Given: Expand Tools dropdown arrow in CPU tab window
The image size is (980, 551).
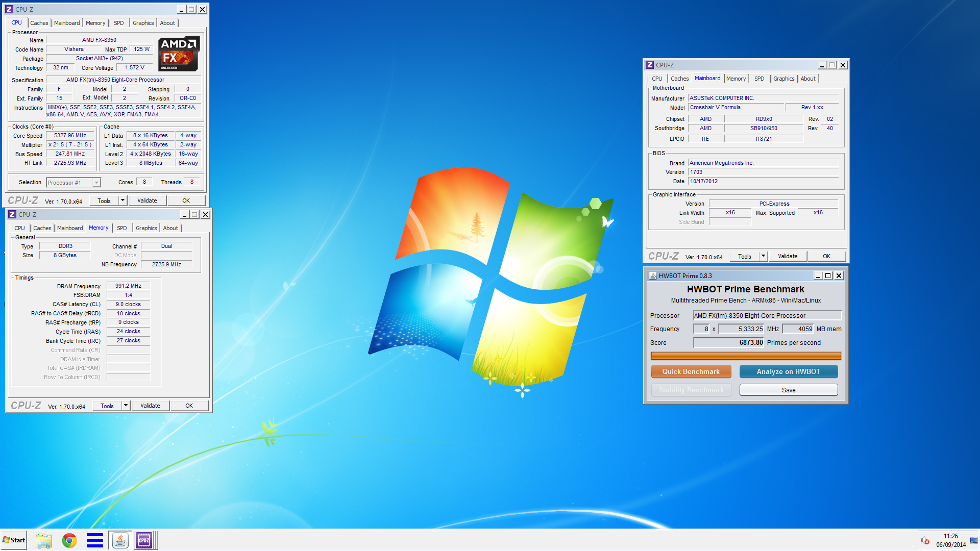Looking at the screenshot, I should point(122,201).
